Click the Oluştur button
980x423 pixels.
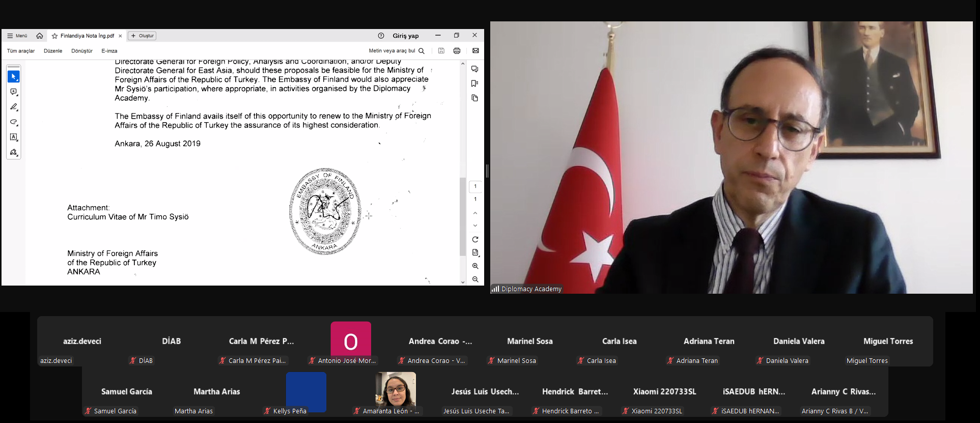point(142,36)
